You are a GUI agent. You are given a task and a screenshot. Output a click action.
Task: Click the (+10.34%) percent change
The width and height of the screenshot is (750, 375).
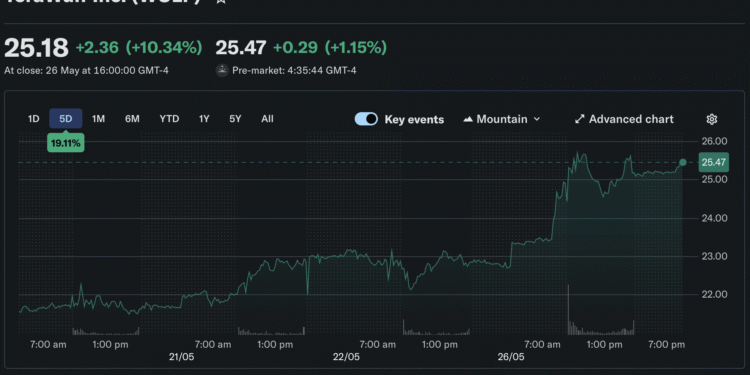click(164, 47)
